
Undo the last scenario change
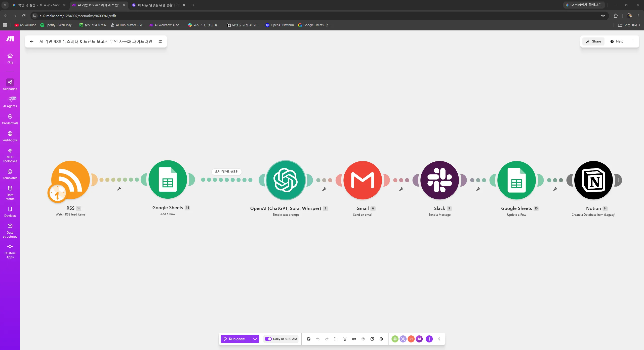pyautogui.click(x=318, y=339)
